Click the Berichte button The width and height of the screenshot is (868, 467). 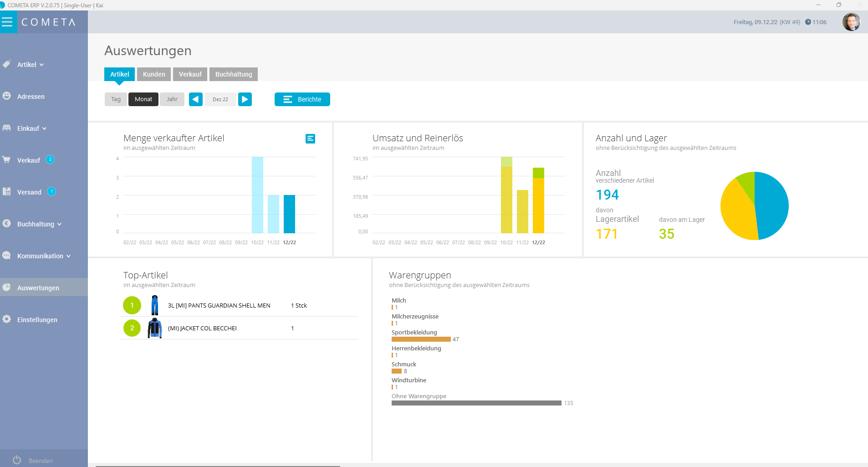[302, 99]
